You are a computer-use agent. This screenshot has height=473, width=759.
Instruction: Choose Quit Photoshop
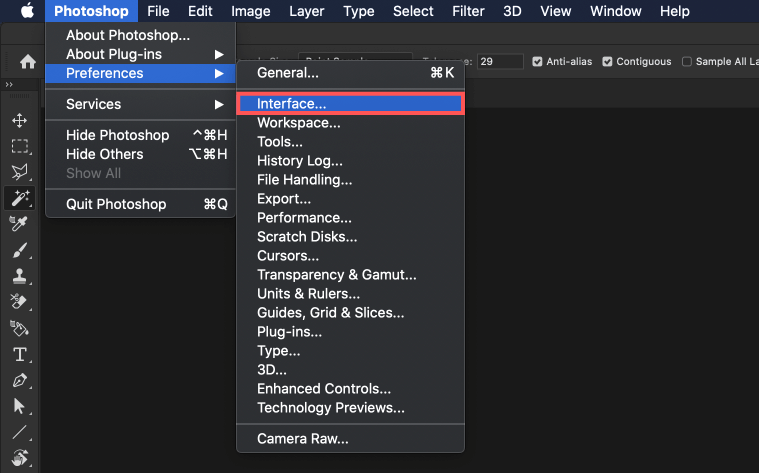click(x=140, y=204)
